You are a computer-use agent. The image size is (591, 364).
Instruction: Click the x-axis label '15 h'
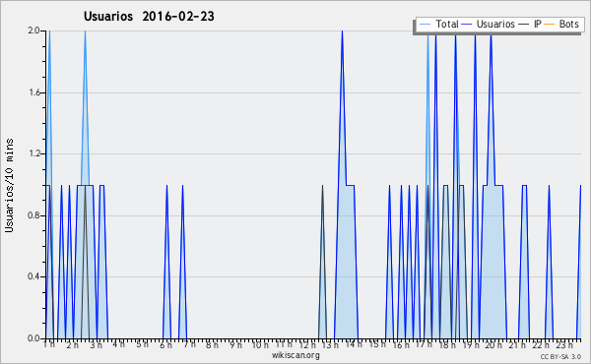377,344
